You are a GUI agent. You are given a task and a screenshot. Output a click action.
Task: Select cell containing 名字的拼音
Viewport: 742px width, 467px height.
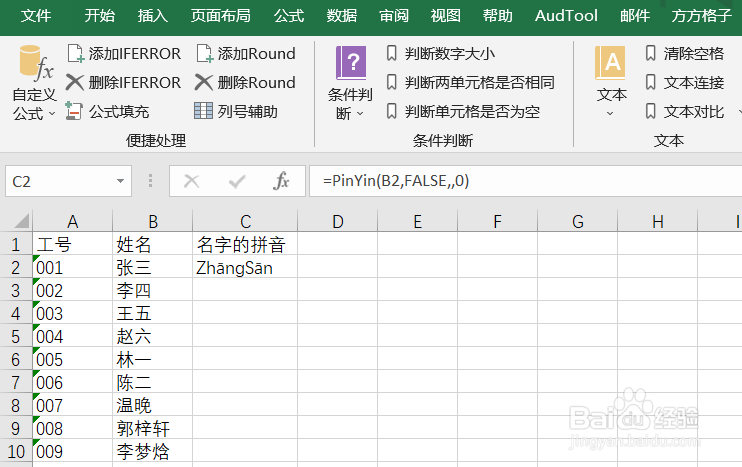(245, 244)
